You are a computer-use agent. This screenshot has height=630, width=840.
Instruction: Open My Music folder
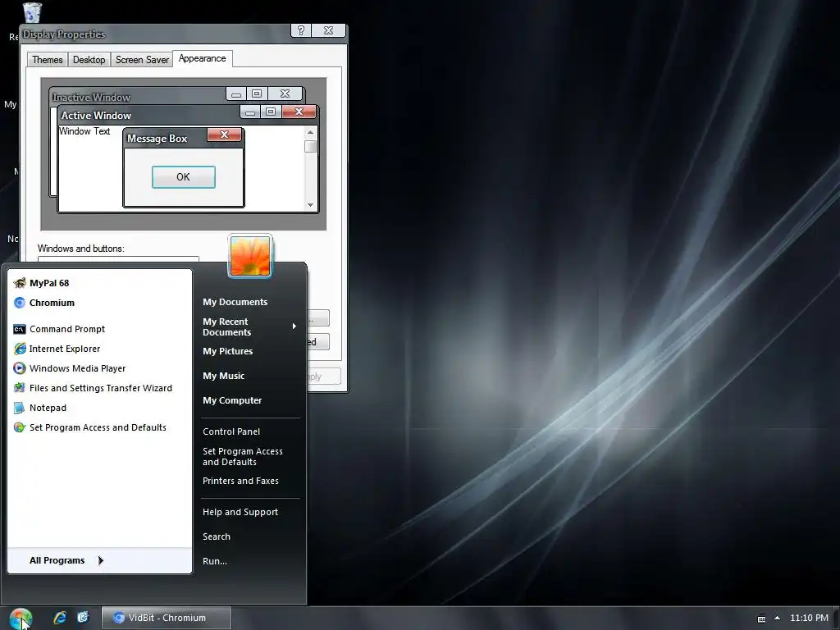pyautogui.click(x=223, y=376)
